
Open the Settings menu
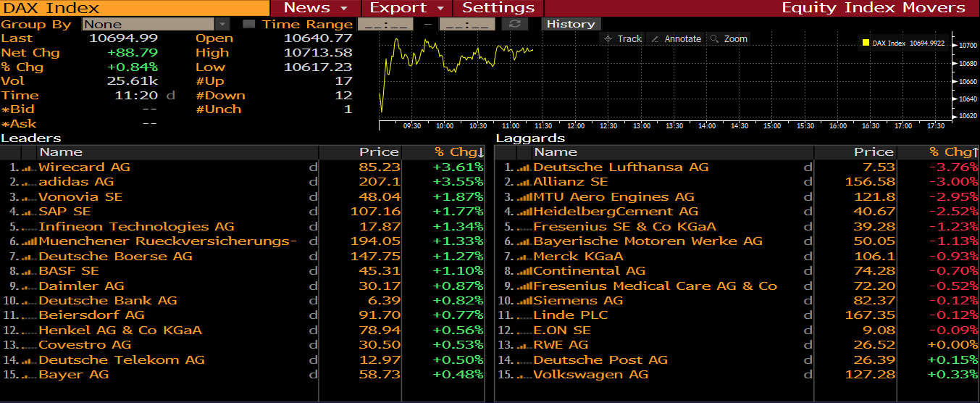click(x=498, y=8)
